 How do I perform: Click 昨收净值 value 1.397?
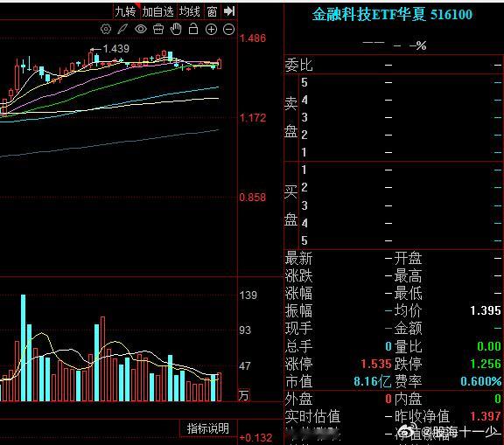coord(486,416)
